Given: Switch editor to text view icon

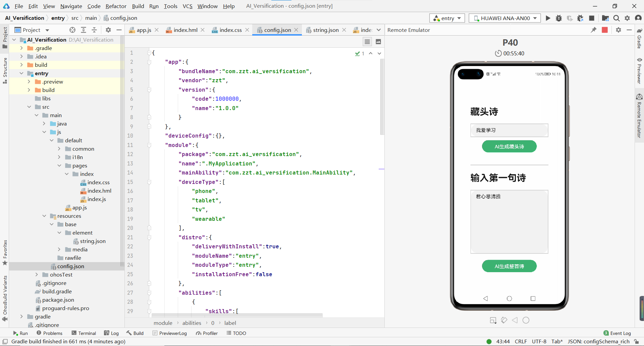Looking at the screenshot, I should pos(367,42).
